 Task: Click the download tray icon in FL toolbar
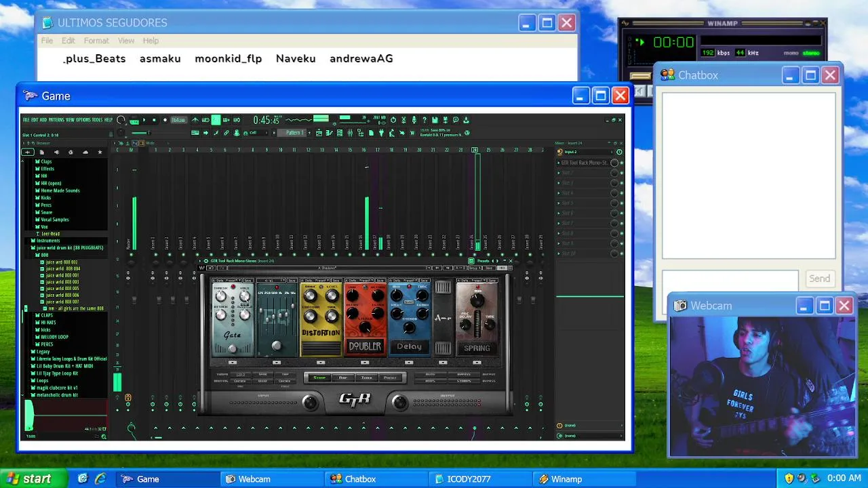pyautogui.click(x=466, y=120)
